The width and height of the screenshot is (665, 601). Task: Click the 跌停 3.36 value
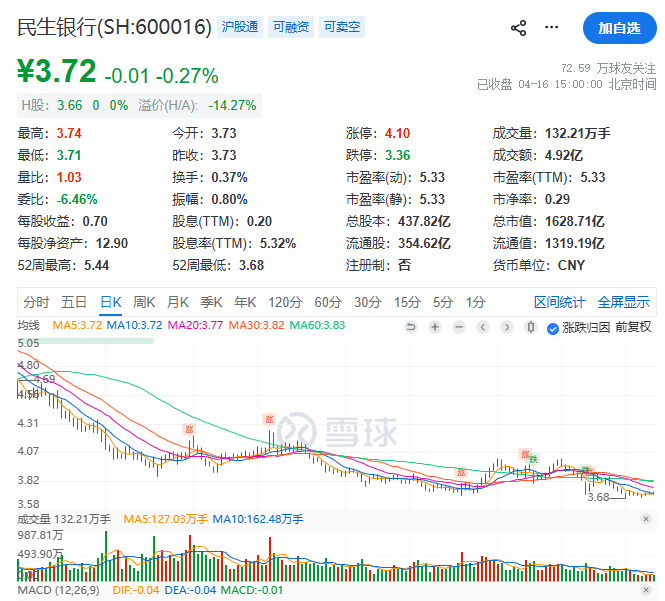point(397,155)
